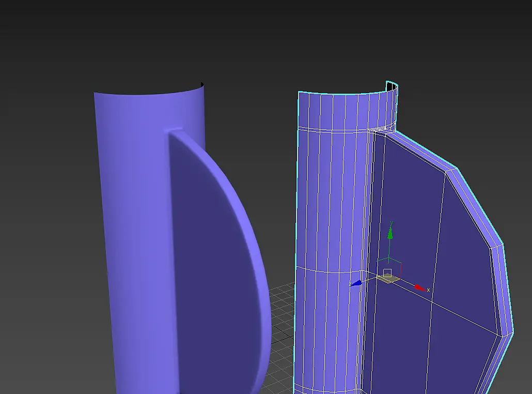Grab the blue Z-axis arrow handle

[x=357, y=283]
